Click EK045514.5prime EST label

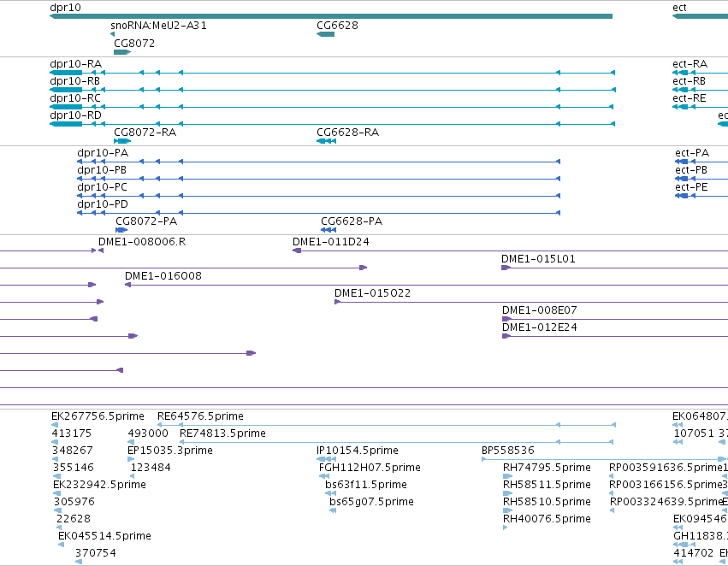pyautogui.click(x=105, y=537)
